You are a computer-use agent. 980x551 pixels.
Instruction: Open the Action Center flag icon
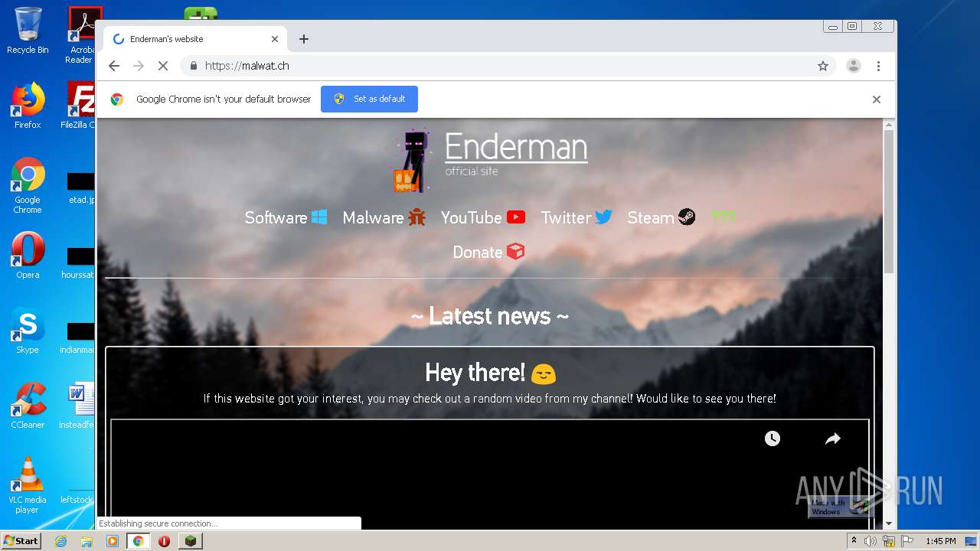pos(906,541)
